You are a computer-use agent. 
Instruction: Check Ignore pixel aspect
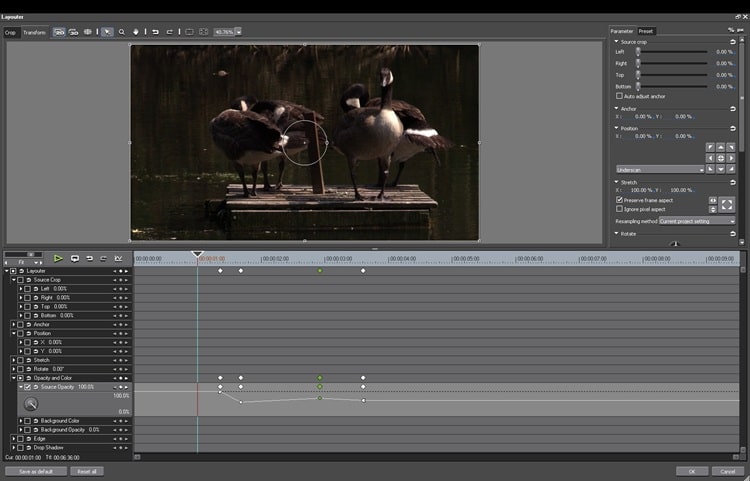(619, 209)
